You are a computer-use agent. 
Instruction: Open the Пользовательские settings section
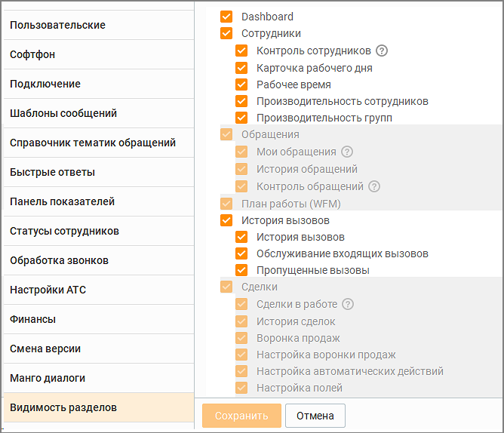99,25
